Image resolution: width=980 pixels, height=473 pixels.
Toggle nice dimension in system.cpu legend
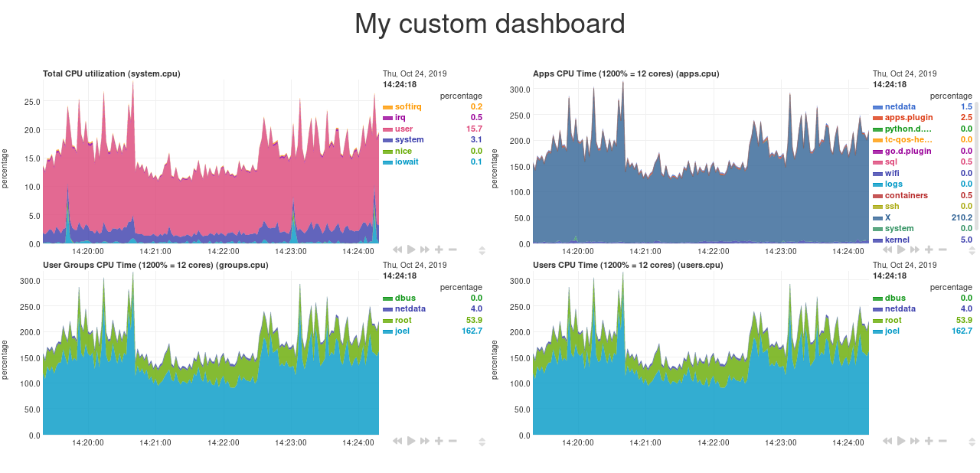point(403,151)
